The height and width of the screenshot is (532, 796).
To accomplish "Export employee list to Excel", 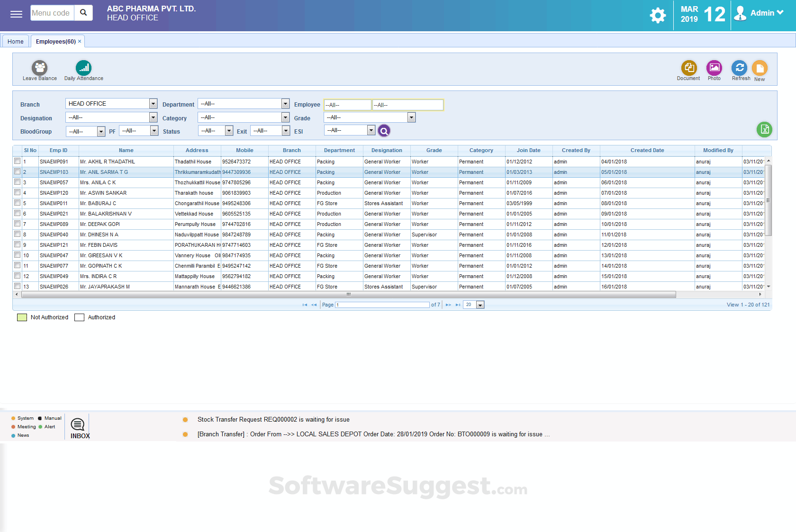I will coord(764,129).
